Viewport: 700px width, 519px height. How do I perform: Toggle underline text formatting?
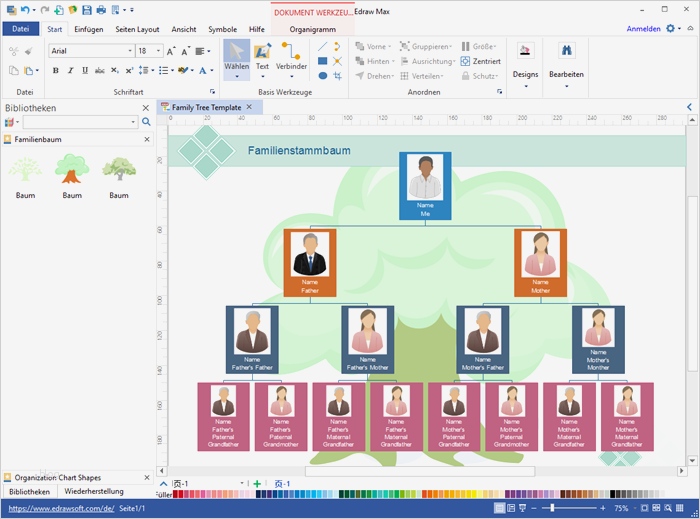tap(85, 71)
